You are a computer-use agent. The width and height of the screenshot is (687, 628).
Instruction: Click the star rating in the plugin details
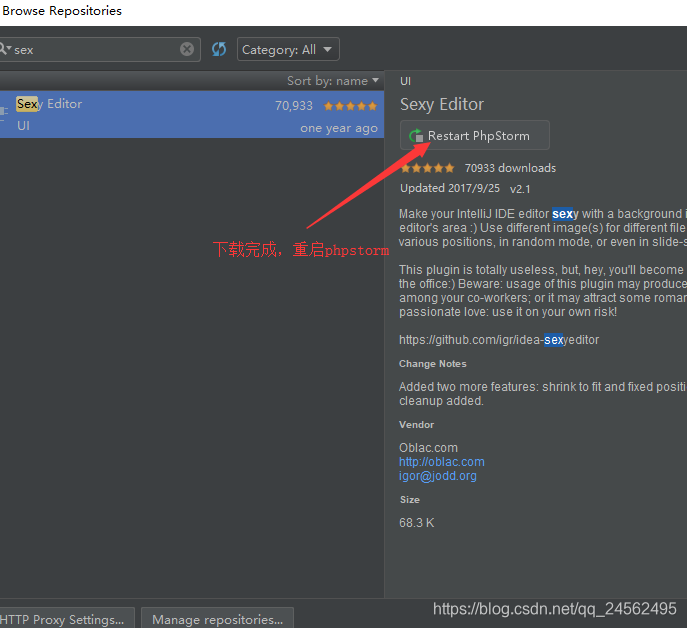coord(428,168)
